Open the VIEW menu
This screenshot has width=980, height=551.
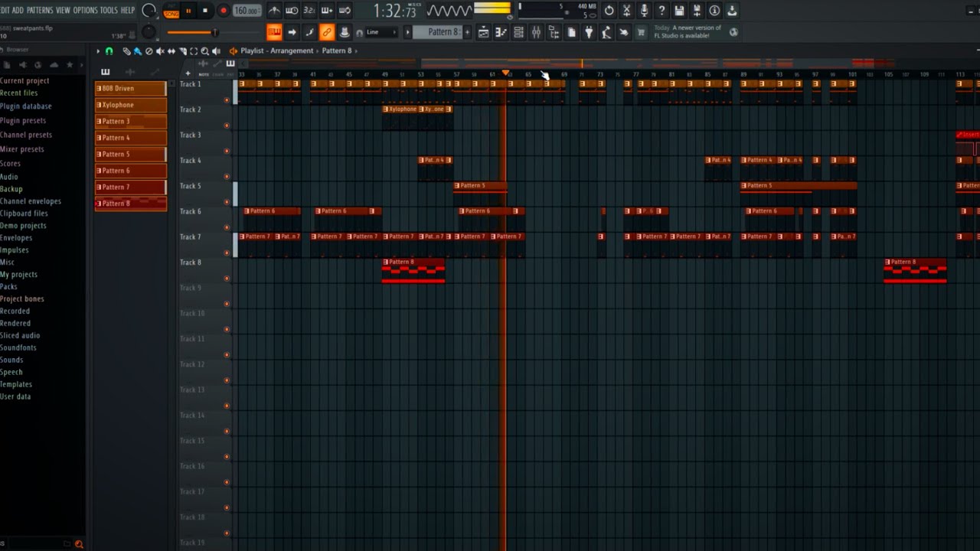[63, 10]
